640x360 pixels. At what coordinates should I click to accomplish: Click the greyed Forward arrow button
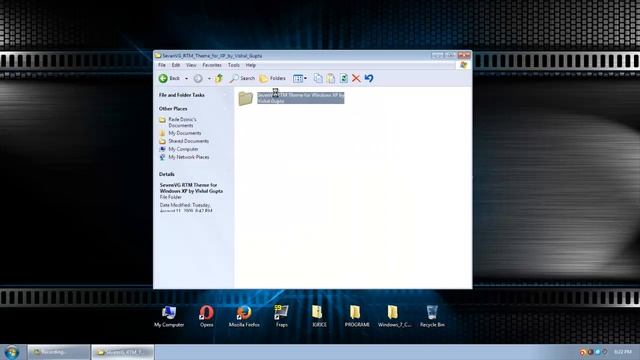[198, 78]
